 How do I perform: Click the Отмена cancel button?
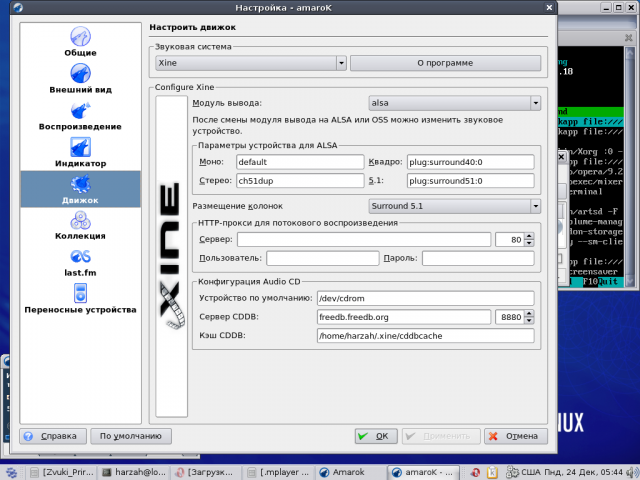(516, 436)
